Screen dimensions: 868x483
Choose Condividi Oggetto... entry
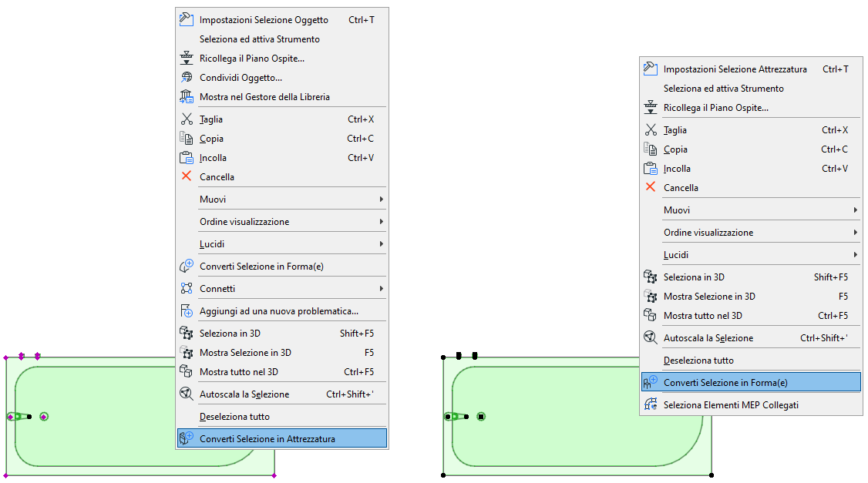point(282,78)
